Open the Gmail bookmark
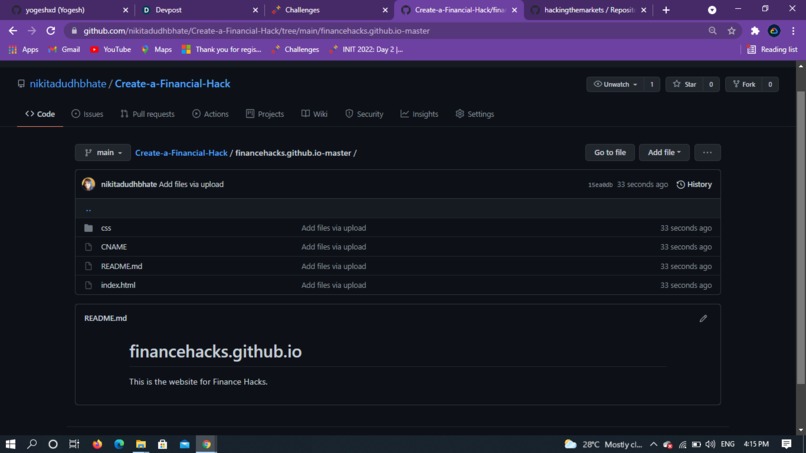Image resolution: width=806 pixels, height=453 pixels. 64,49
